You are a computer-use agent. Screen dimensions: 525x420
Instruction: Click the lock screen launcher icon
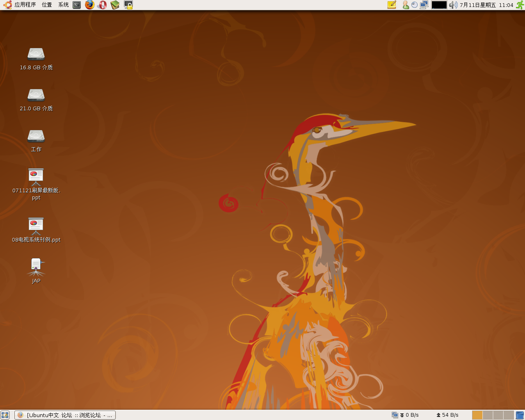[128, 5]
